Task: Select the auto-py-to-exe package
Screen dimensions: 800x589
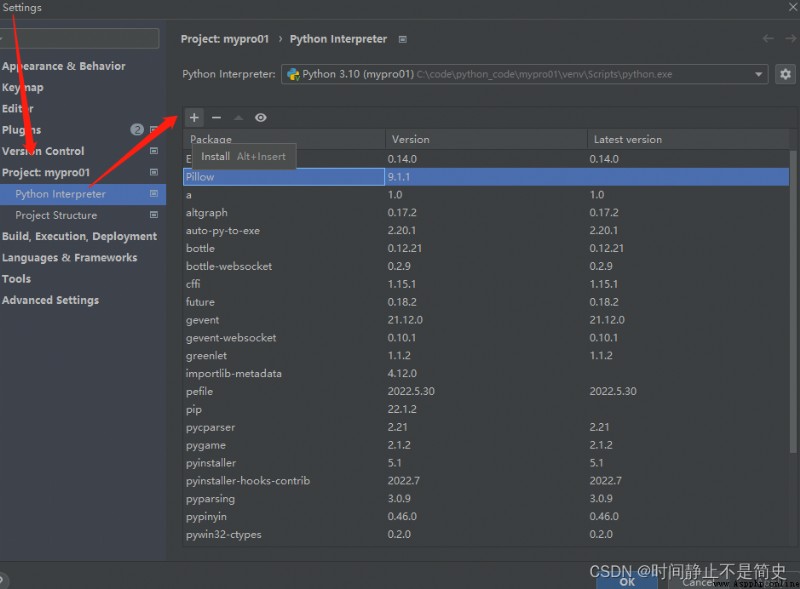Action: tap(486, 230)
